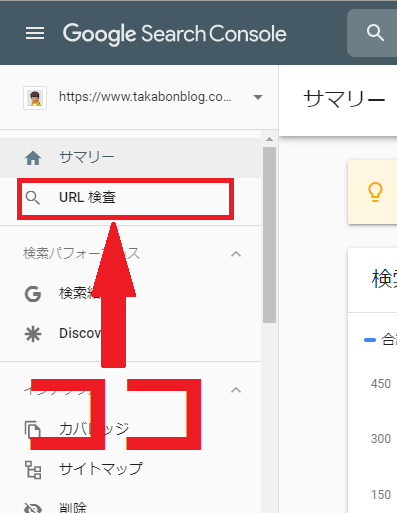Open the URL 検査 menu item
This screenshot has height=513, width=397.
click(130, 199)
